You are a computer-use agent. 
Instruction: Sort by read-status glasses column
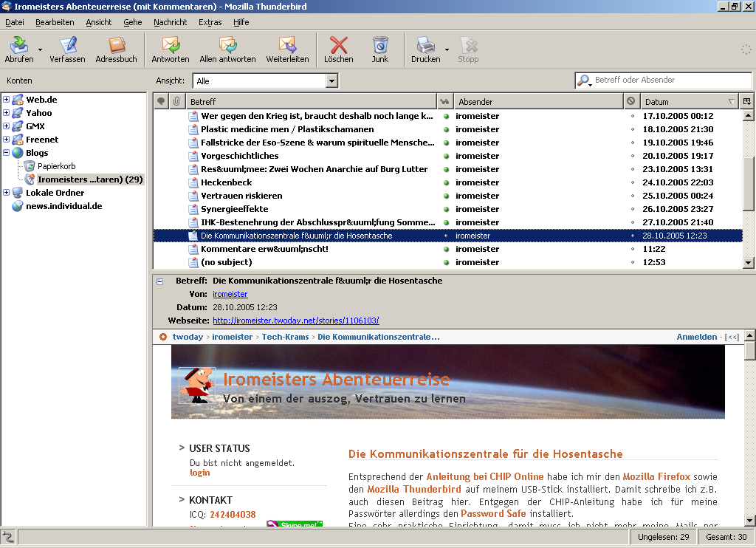pyautogui.click(x=444, y=101)
